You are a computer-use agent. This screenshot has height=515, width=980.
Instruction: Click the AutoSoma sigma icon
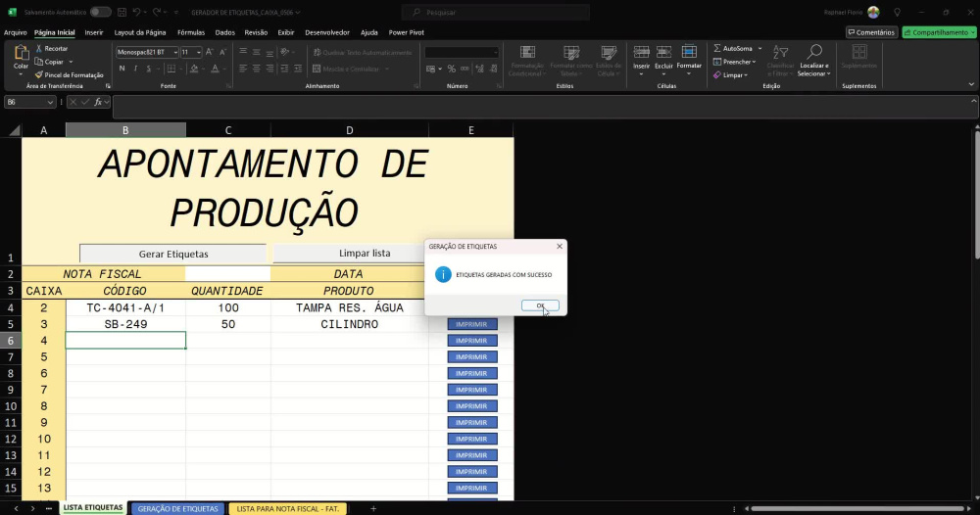tap(717, 48)
